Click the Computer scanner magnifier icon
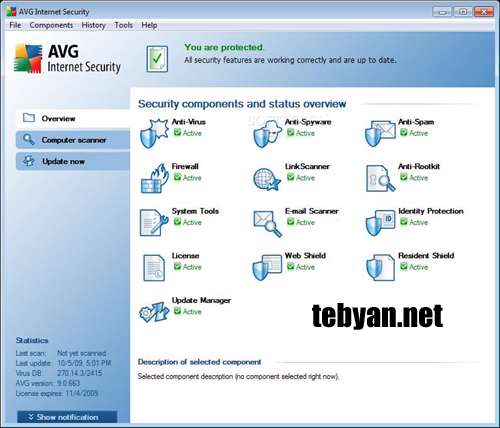Viewport: 500px width, 428px height. point(29,139)
